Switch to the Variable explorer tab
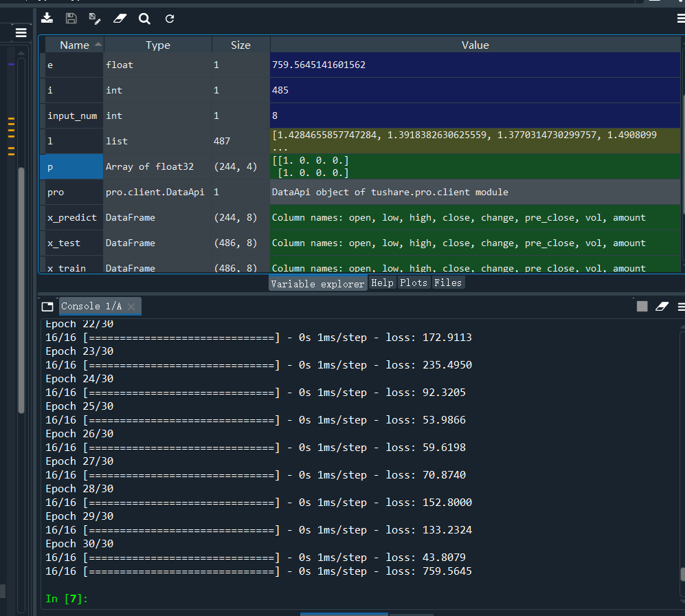685x616 pixels. click(317, 284)
